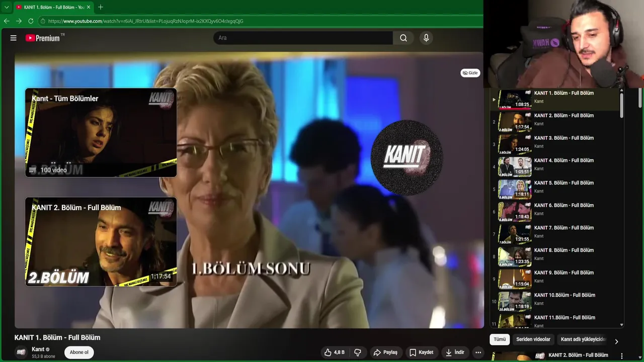Click the suggested KANIT 2. Bölüm title below chips
644x362 pixels.
tap(578, 355)
